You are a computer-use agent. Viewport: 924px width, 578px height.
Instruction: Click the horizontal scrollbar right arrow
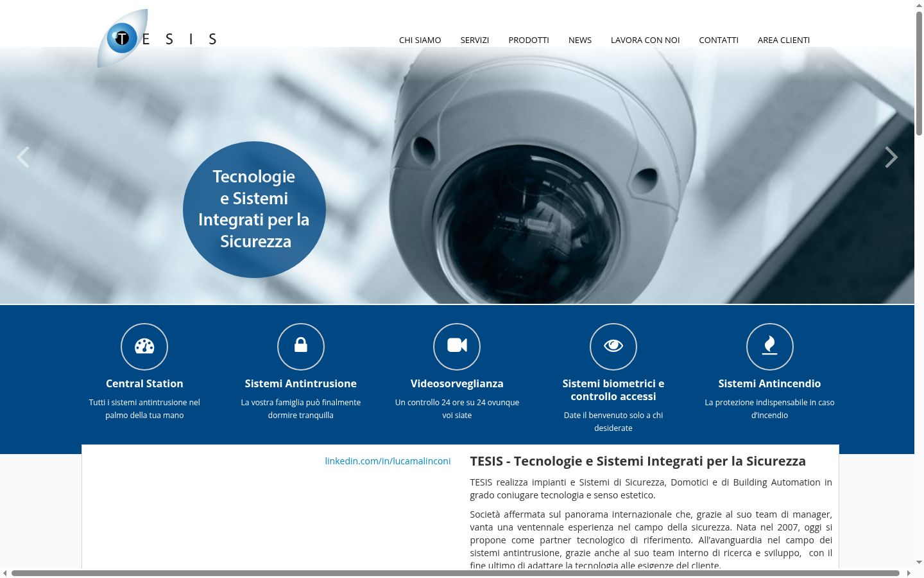pos(909,573)
